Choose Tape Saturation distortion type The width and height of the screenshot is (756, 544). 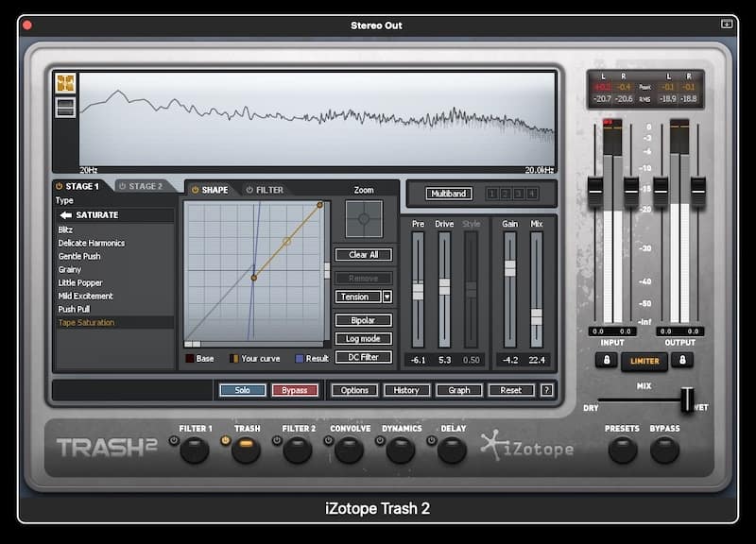[x=114, y=322]
